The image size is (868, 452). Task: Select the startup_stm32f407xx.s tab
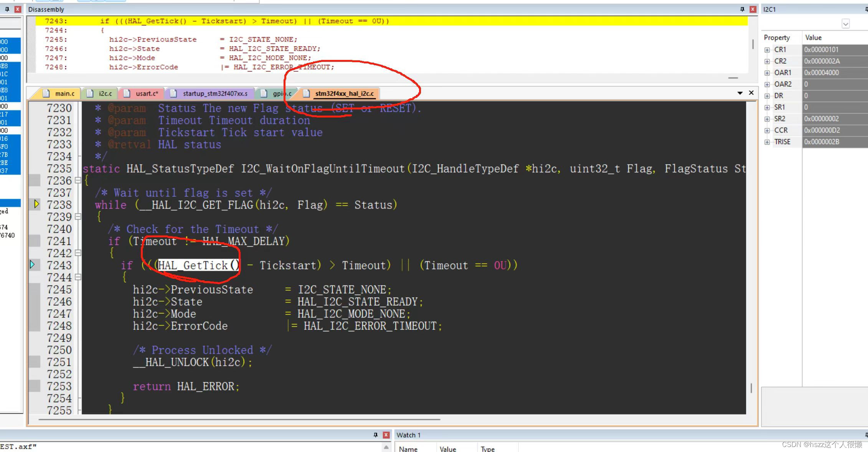(215, 93)
